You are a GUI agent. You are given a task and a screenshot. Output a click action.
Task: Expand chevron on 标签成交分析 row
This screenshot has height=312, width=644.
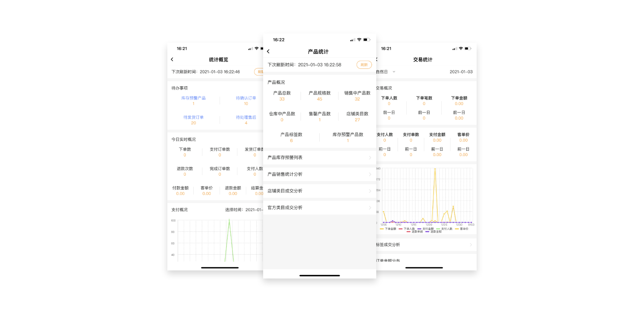tap(470, 245)
